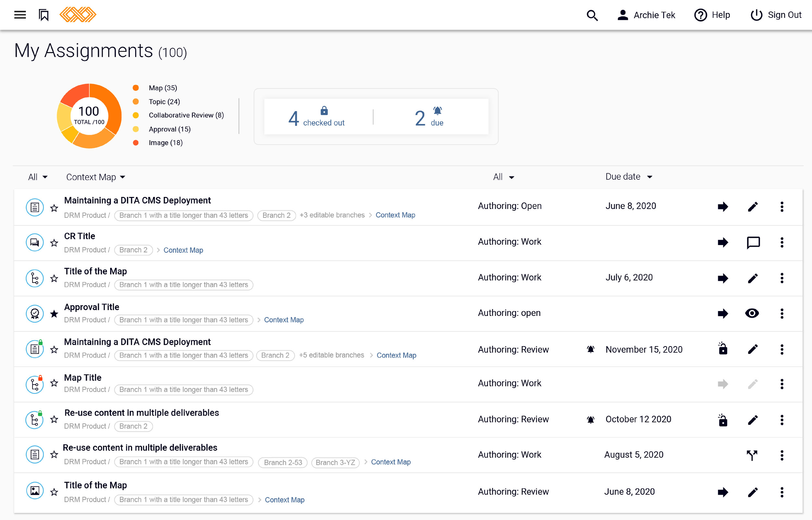Open more options for CR Title row

pyautogui.click(x=782, y=242)
